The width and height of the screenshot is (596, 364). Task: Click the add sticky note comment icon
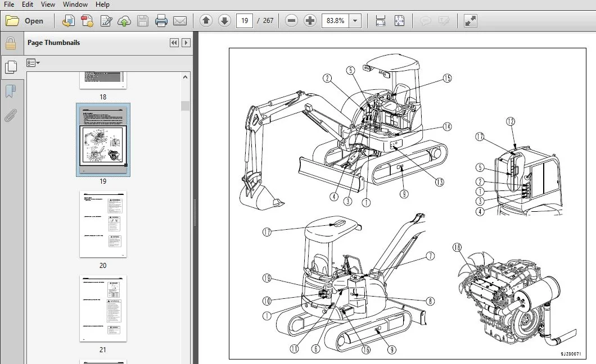425,20
